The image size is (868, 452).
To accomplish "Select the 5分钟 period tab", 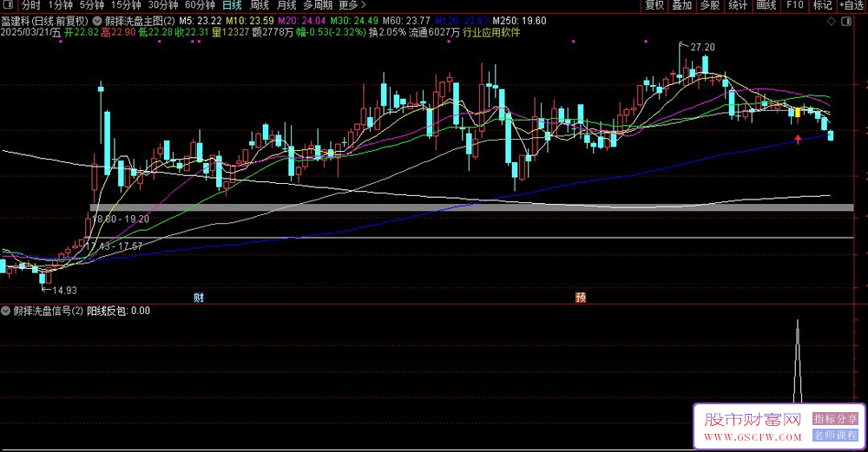I will click(x=92, y=5).
